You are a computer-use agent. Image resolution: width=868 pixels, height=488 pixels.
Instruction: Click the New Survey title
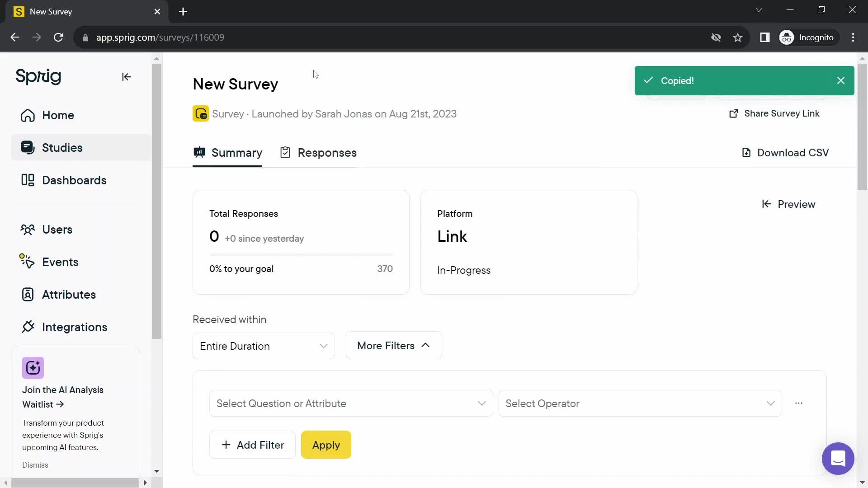point(236,84)
